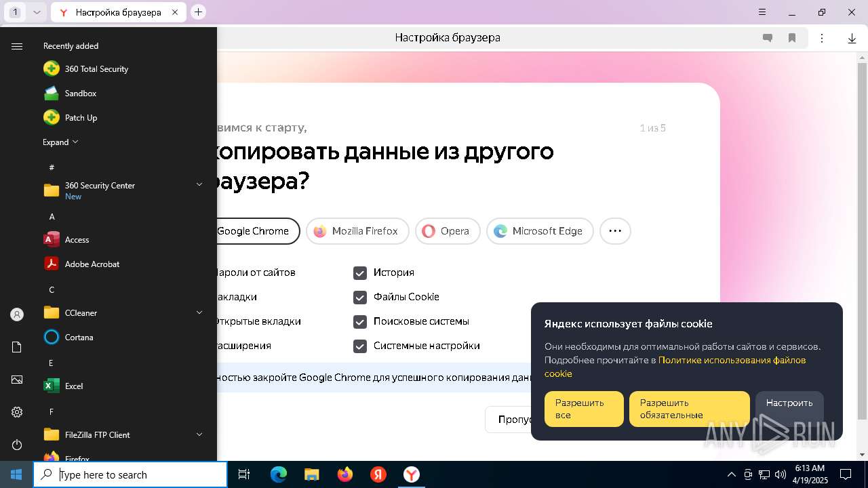The image size is (868, 488).
Task: Uncheck the История checkbox
Action: pos(360,272)
